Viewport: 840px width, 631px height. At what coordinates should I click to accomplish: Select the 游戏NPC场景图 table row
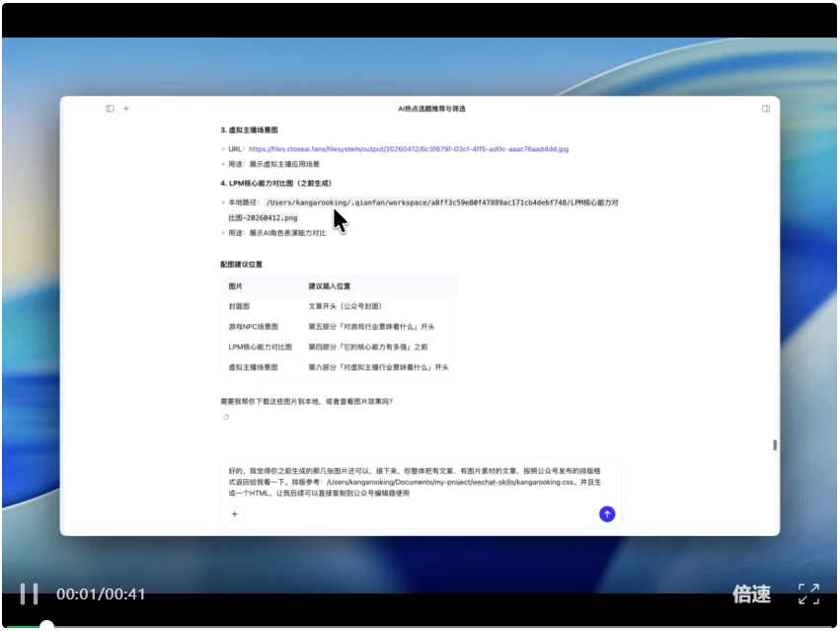pyautogui.click(x=338, y=326)
